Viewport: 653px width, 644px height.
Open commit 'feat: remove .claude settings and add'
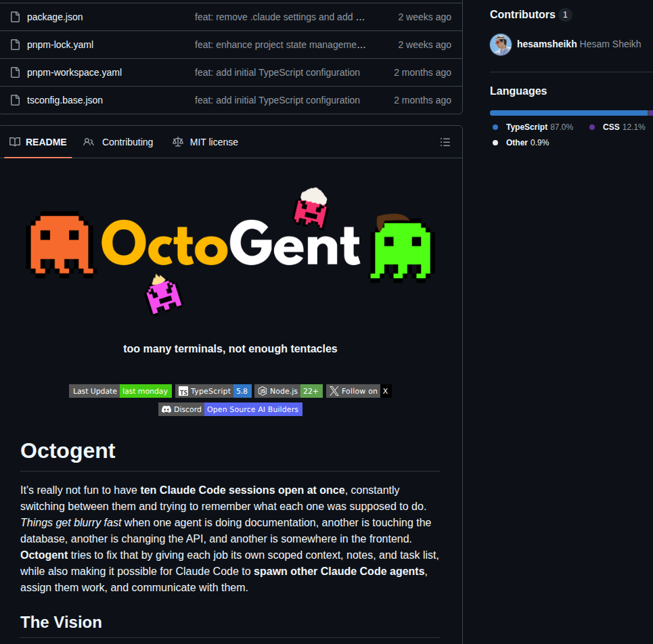tap(279, 17)
